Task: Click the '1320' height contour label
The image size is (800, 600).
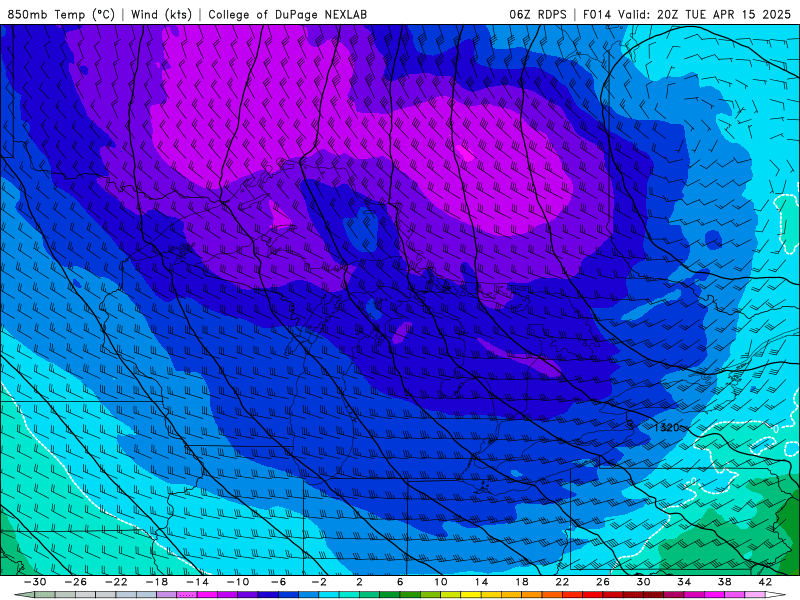Action: (x=666, y=427)
